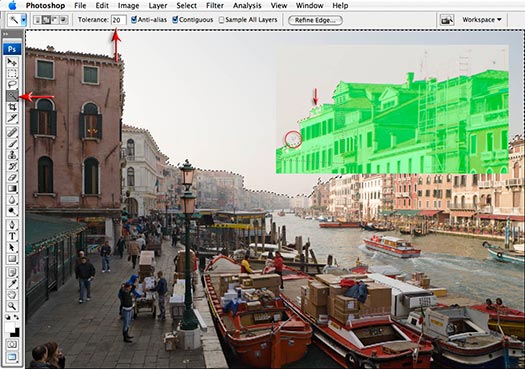
Task: Open the File menu
Action: click(80, 5)
